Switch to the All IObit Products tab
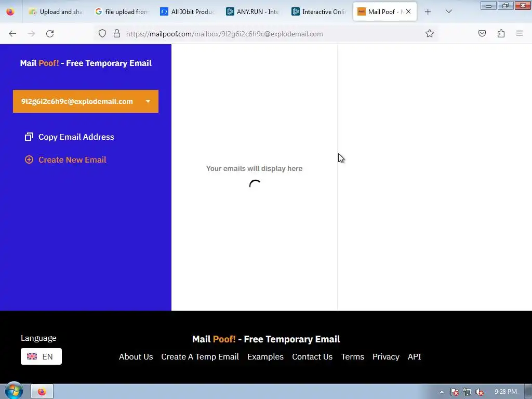The width and height of the screenshot is (532, 399). click(x=188, y=12)
